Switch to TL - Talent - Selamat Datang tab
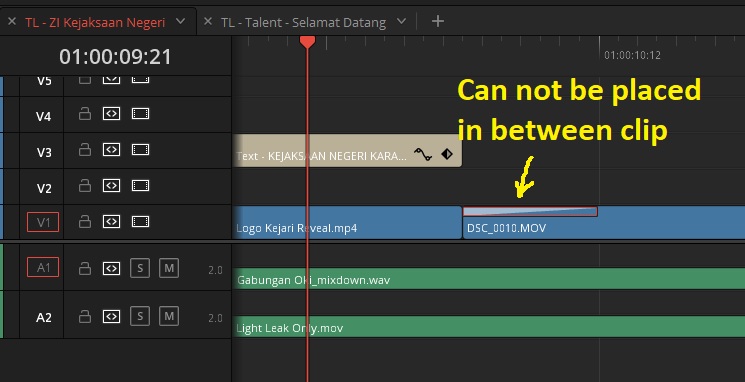745x382 pixels. tap(303, 22)
